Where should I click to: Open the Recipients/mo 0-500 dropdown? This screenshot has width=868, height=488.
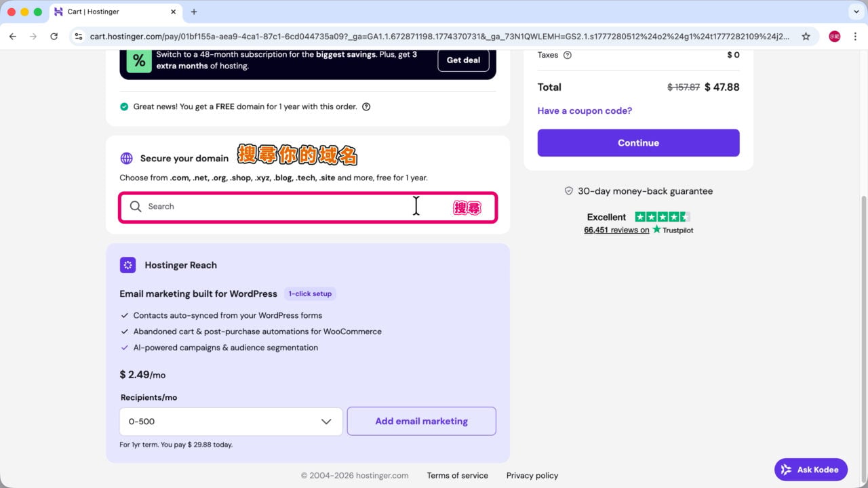coord(231,422)
